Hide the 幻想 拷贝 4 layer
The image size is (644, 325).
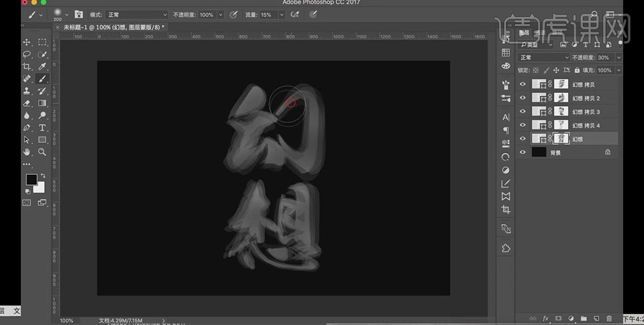pyautogui.click(x=523, y=125)
